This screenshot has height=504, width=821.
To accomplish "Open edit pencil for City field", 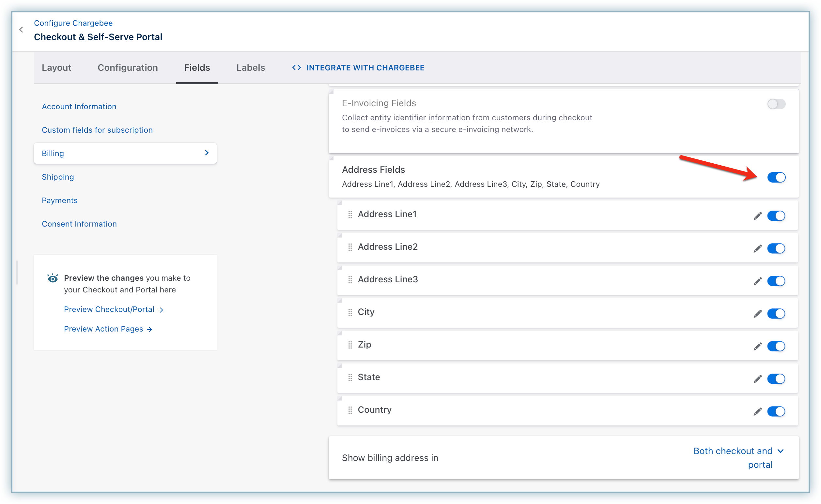I will [757, 314].
